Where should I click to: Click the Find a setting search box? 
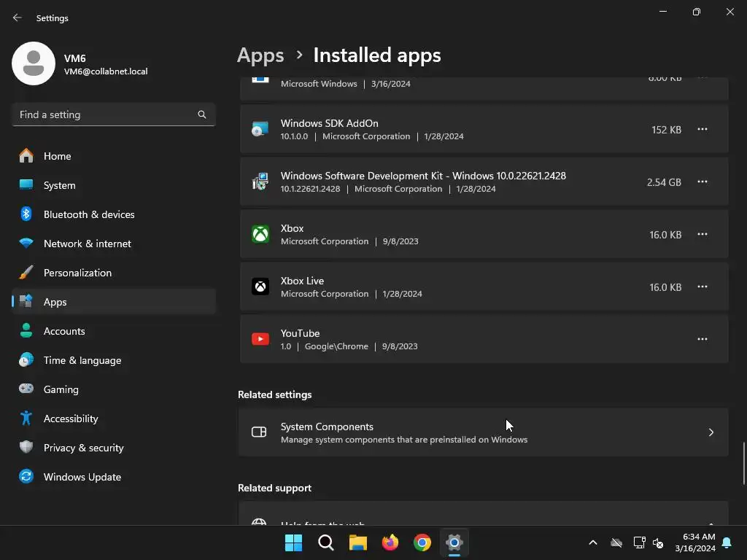coord(114,114)
